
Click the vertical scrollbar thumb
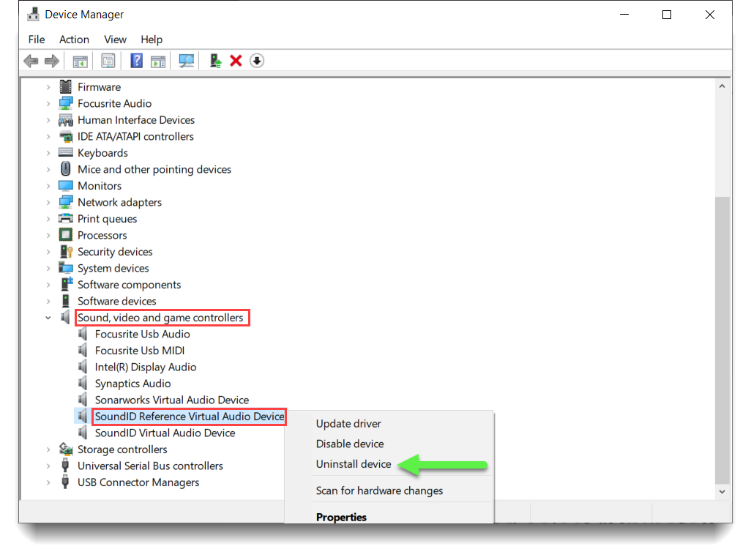point(722,340)
